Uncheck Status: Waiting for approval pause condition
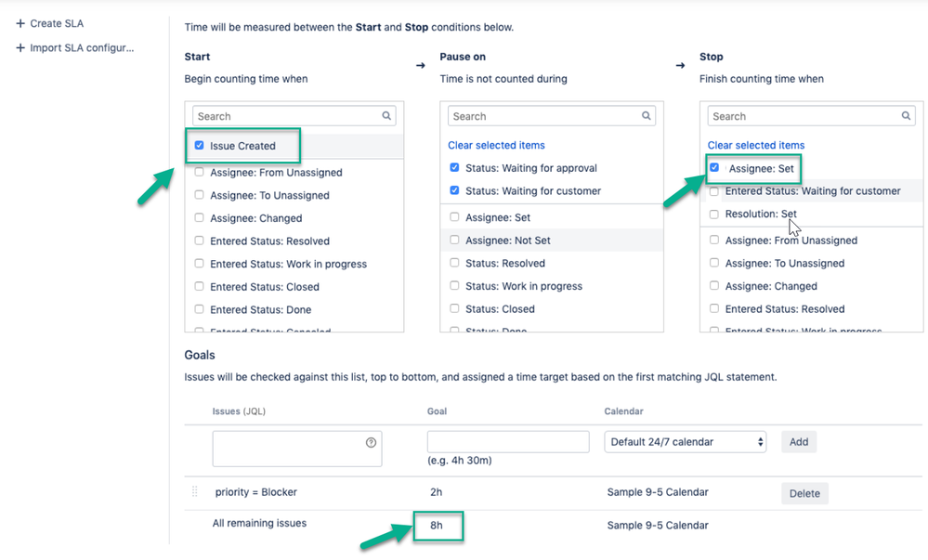This screenshot has width=928, height=560. (x=454, y=167)
